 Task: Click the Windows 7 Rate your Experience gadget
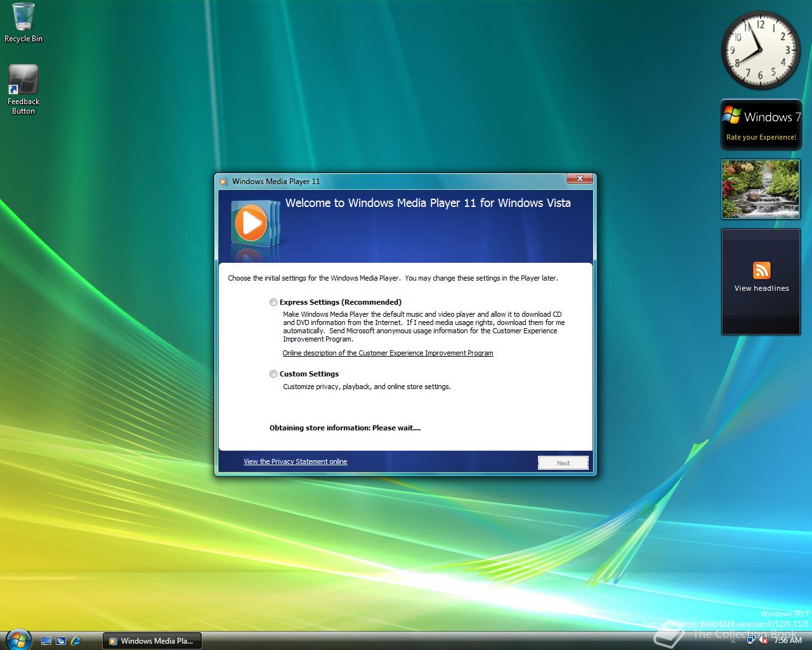coord(761,125)
